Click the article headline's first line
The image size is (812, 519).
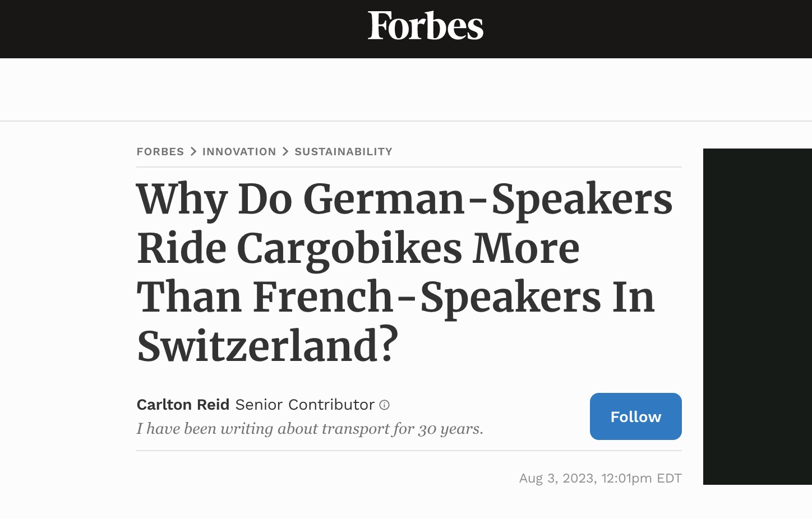404,200
